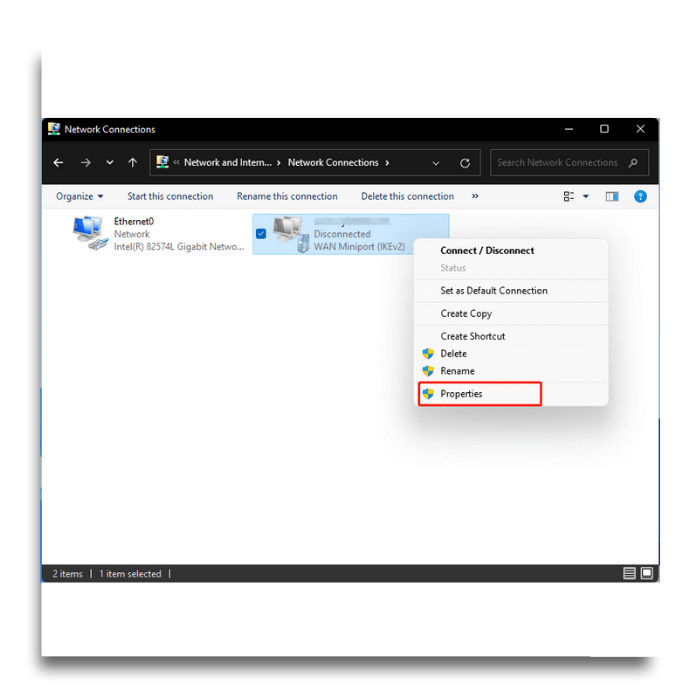
Task: Click the 2 items status bar text
Action: point(67,574)
